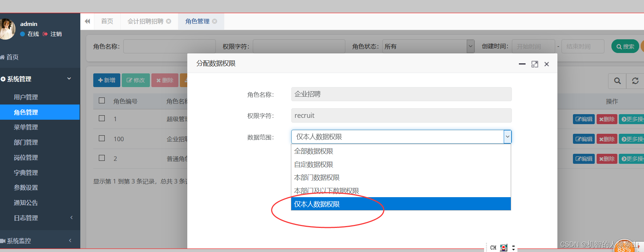Open 首页 in the sidebar
Viewport: 644px width, 252px height.
[x=10, y=57]
